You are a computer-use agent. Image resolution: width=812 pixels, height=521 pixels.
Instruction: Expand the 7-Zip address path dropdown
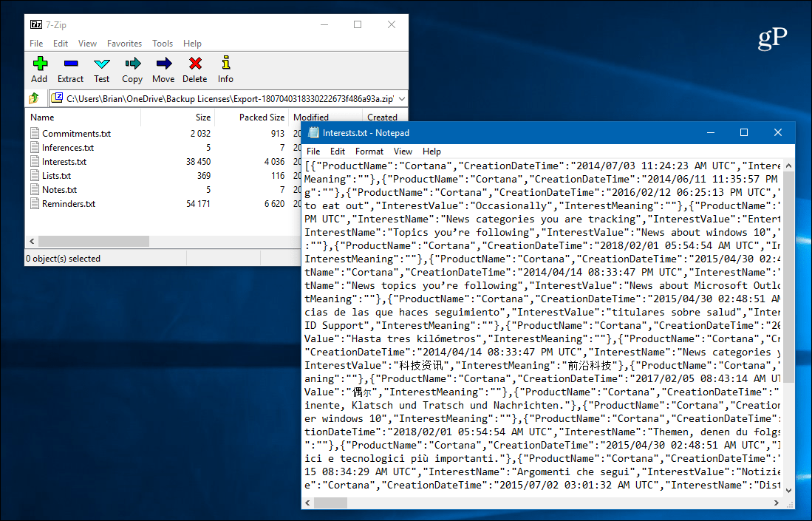coord(402,98)
